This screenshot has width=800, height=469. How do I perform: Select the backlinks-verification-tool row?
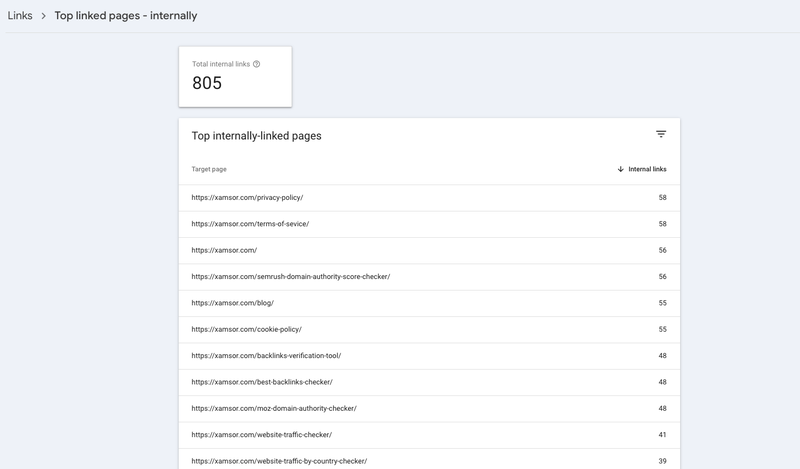(x=266, y=355)
